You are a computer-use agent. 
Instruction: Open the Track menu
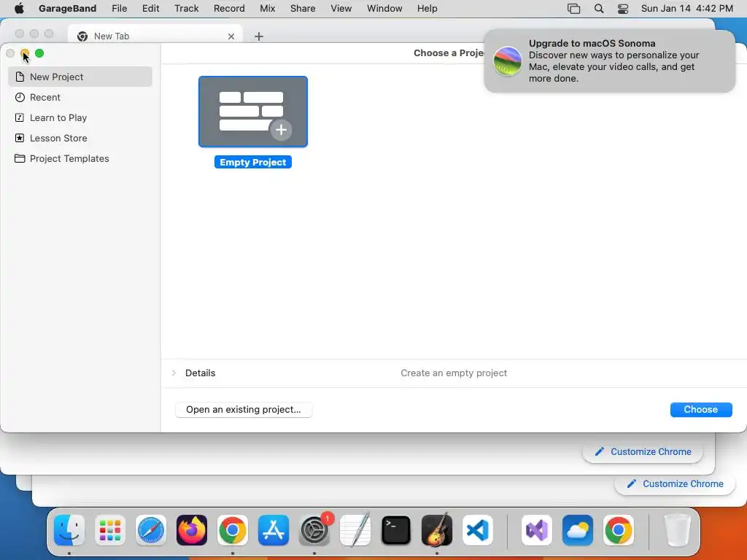point(186,9)
